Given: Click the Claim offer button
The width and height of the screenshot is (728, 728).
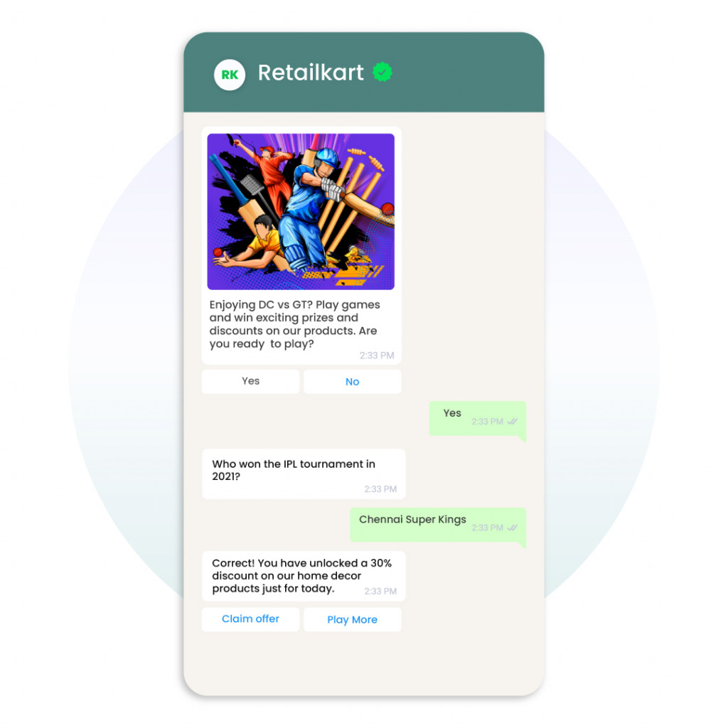Looking at the screenshot, I should pos(251,619).
